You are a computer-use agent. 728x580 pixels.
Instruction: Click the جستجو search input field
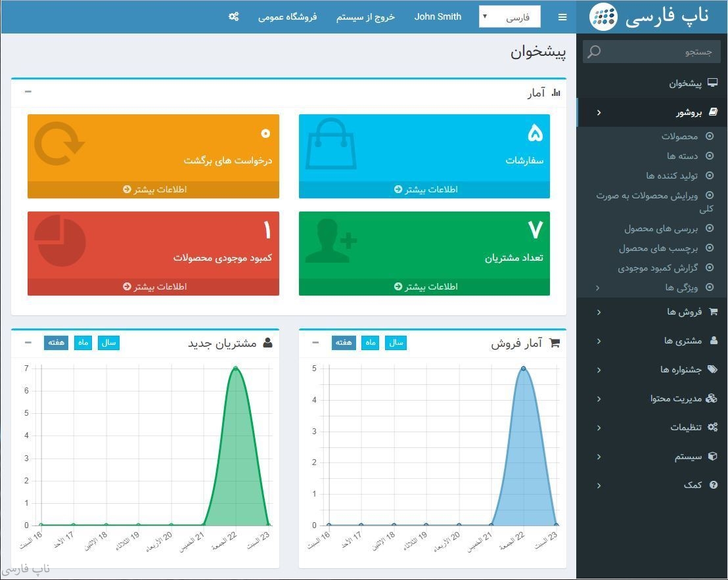[x=657, y=52]
